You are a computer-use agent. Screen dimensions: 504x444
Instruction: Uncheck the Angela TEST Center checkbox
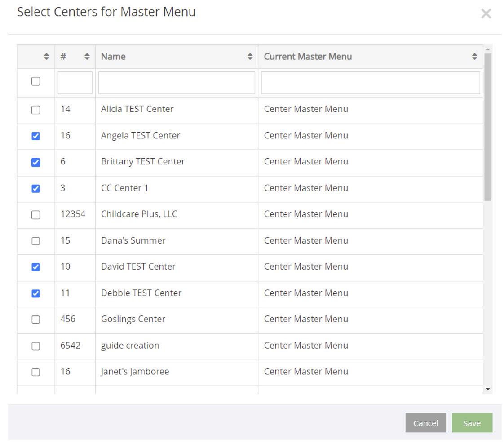point(35,136)
